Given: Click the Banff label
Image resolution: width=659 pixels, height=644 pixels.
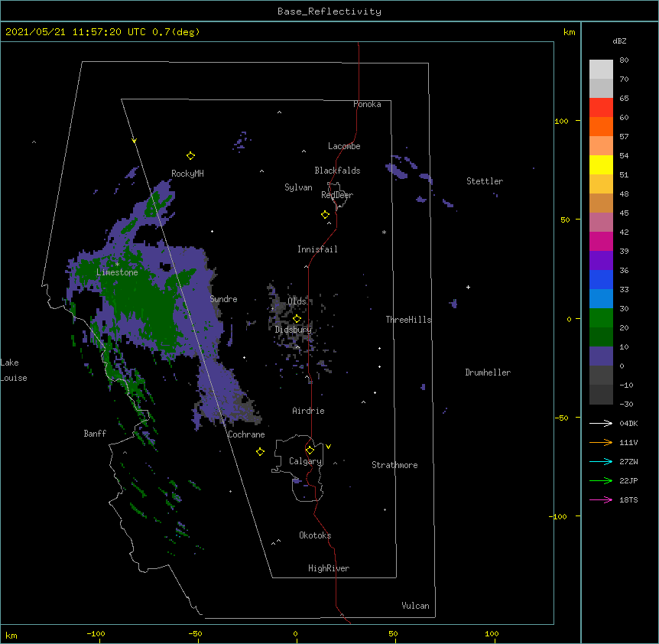Looking at the screenshot, I should tap(95, 434).
